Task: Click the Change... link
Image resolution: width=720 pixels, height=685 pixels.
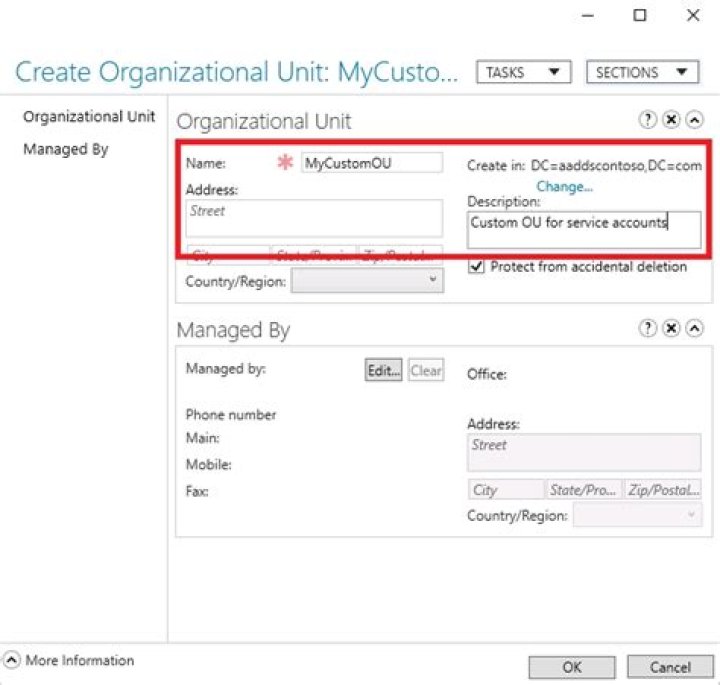Action: click(564, 186)
